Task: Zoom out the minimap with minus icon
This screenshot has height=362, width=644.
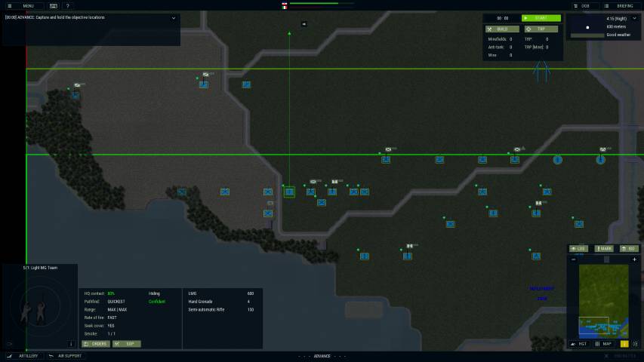Action: pyautogui.click(x=573, y=259)
